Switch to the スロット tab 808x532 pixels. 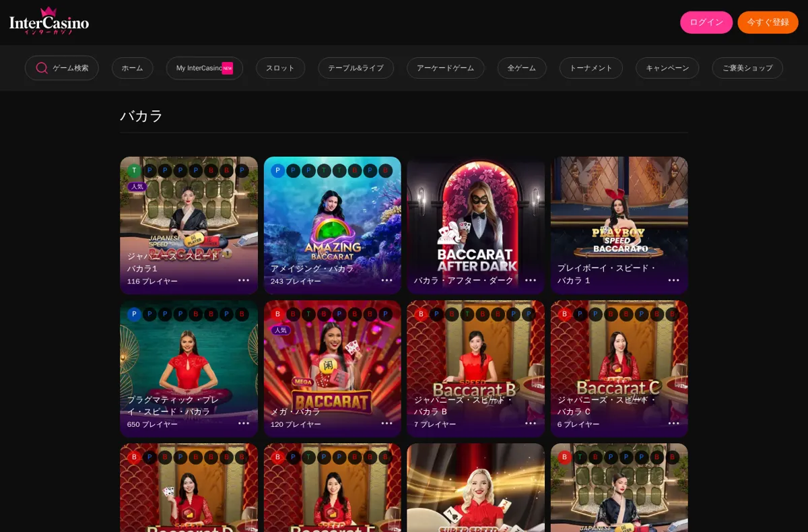pos(280,68)
